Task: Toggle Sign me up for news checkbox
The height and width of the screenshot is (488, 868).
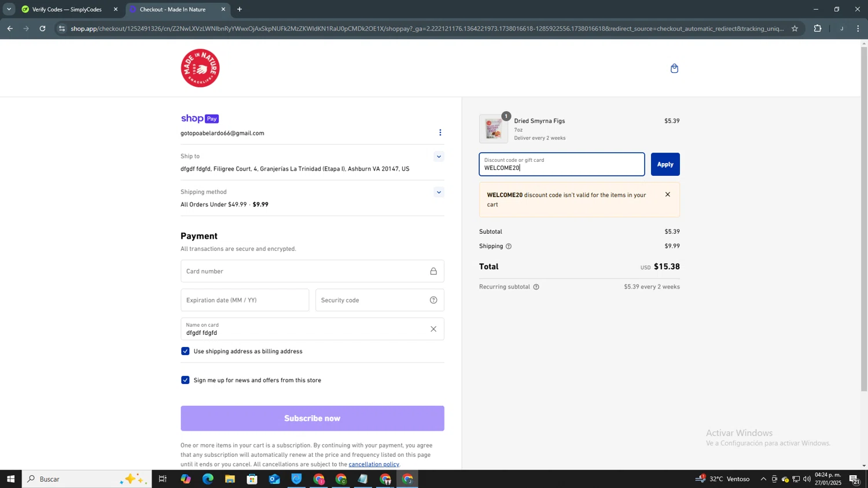Action: pos(185,380)
